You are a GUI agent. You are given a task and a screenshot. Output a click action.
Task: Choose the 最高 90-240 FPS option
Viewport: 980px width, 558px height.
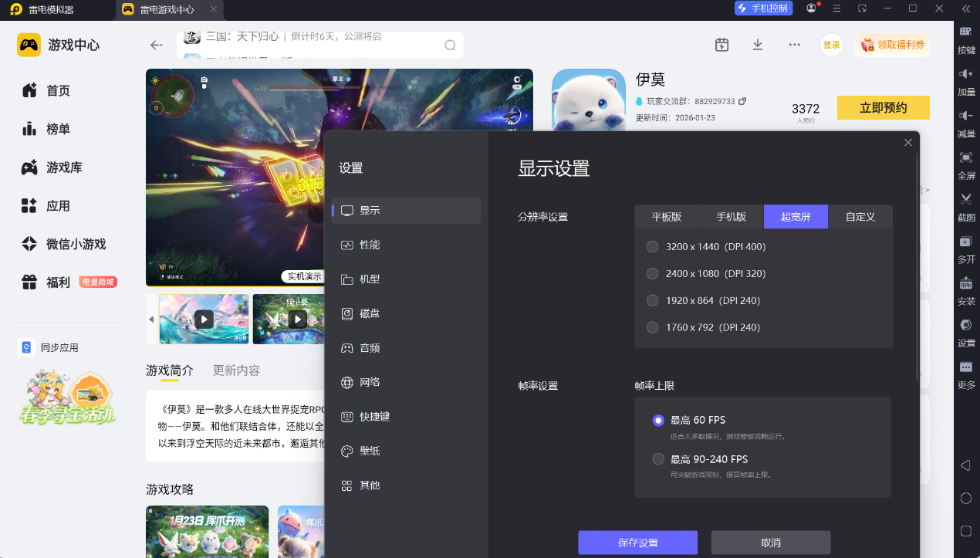658,459
